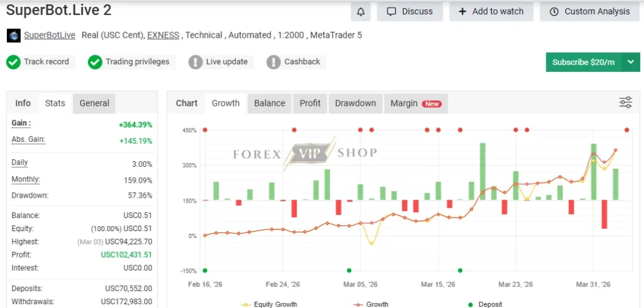Click the green deposit marker near Mar 05
644x308 pixels.
point(349,271)
